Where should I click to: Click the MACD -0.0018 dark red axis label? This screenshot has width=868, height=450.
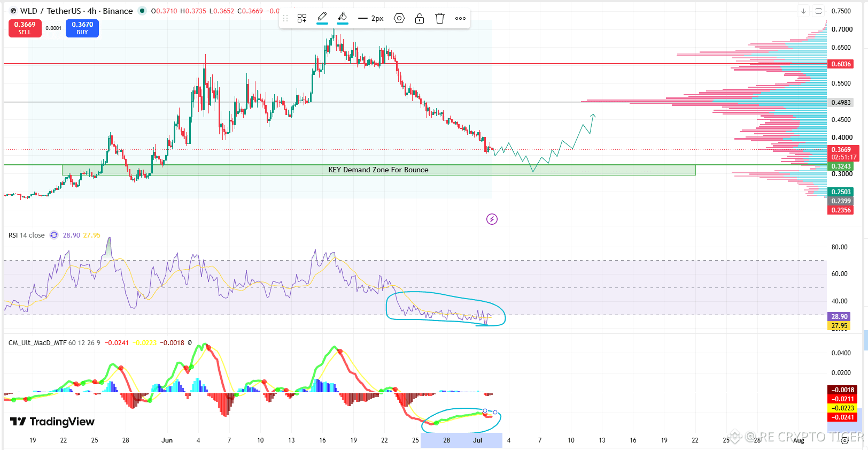tap(843, 390)
